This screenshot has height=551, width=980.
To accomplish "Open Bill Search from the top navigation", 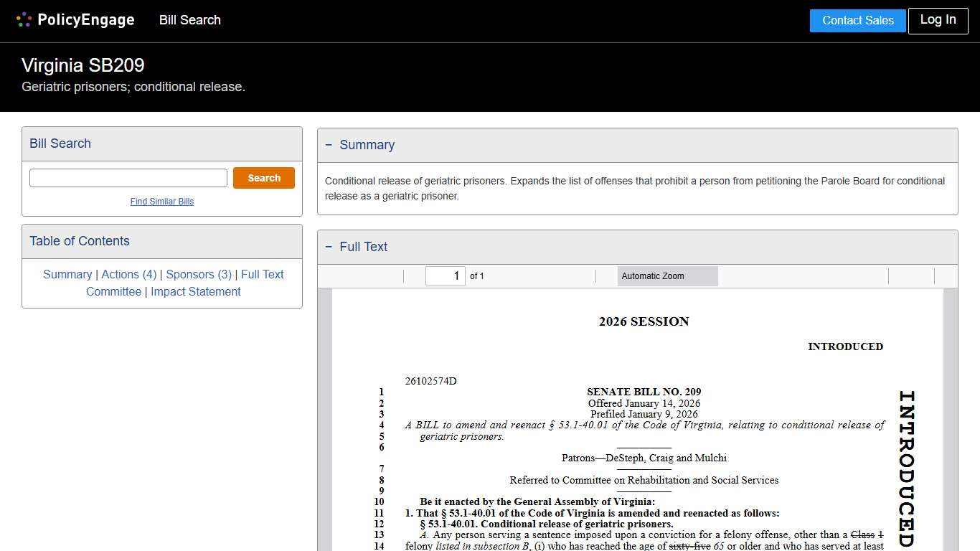I will coord(189,20).
